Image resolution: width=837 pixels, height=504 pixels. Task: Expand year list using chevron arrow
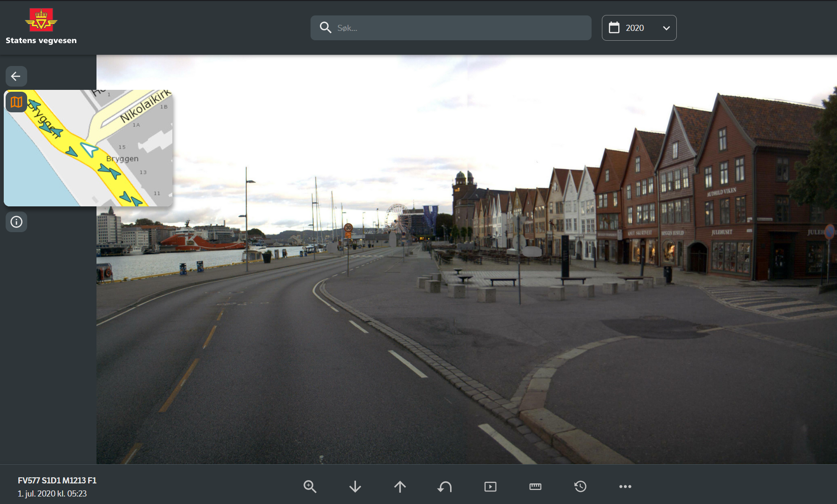click(x=666, y=28)
